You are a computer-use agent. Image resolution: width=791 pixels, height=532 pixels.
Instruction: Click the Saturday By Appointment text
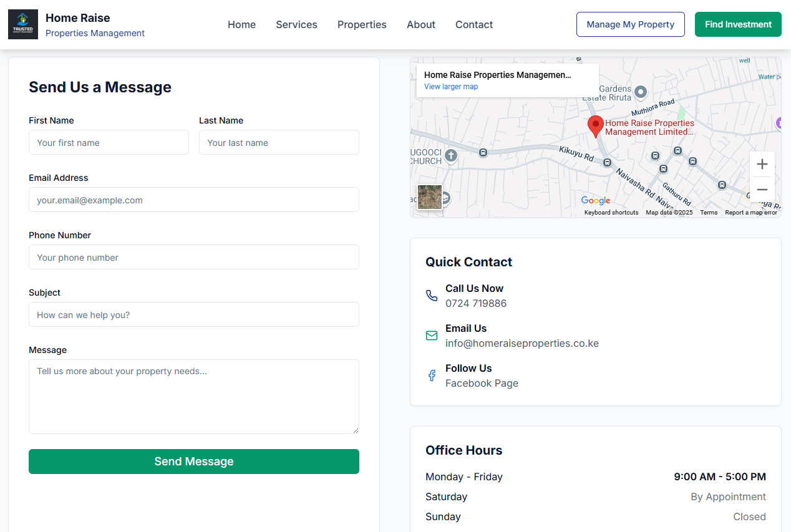tap(728, 496)
